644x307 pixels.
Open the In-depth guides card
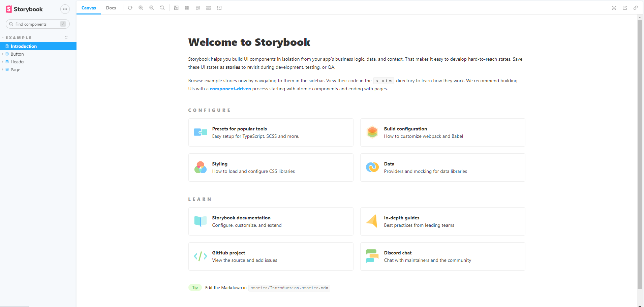pos(443,221)
